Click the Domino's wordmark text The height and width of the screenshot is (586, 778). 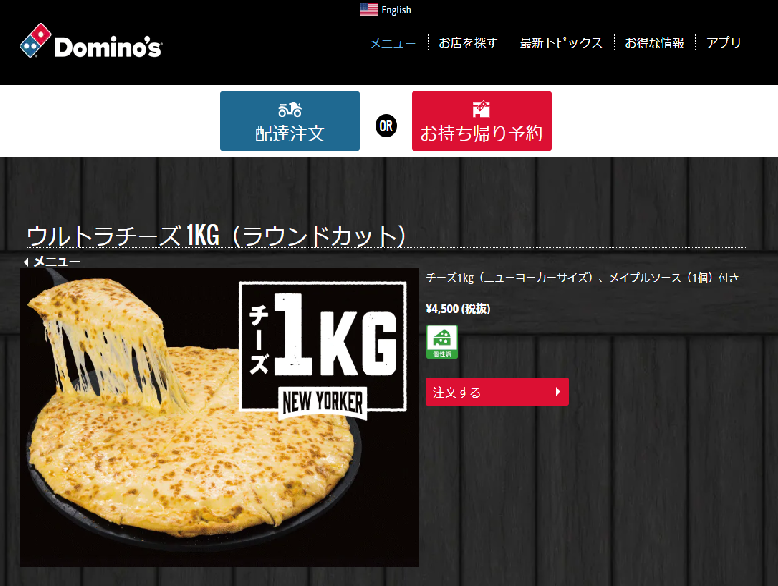click(108, 47)
